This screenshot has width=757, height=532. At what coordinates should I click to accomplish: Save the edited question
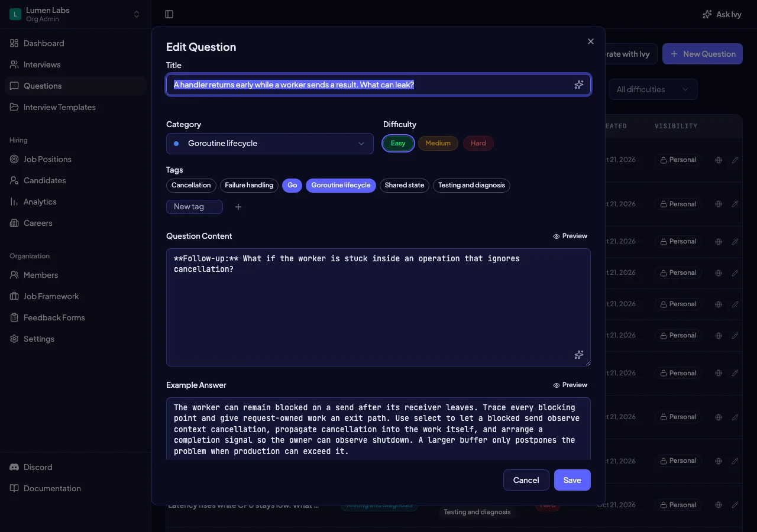pyautogui.click(x=572, y=480)
